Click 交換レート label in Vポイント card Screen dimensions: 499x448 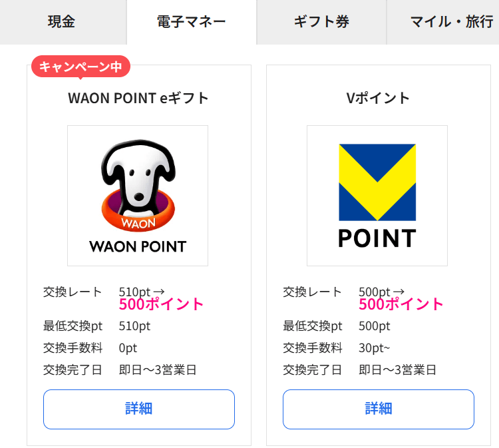[313, 292]
